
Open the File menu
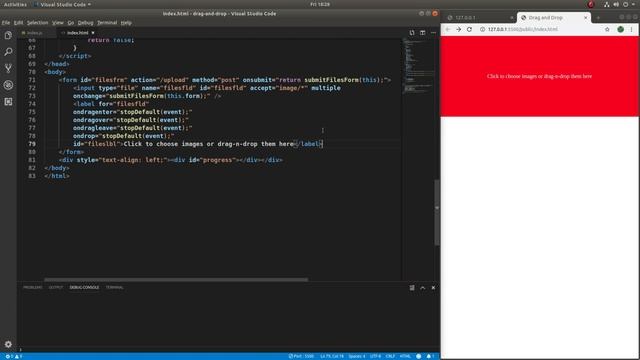tap(6, 23)
